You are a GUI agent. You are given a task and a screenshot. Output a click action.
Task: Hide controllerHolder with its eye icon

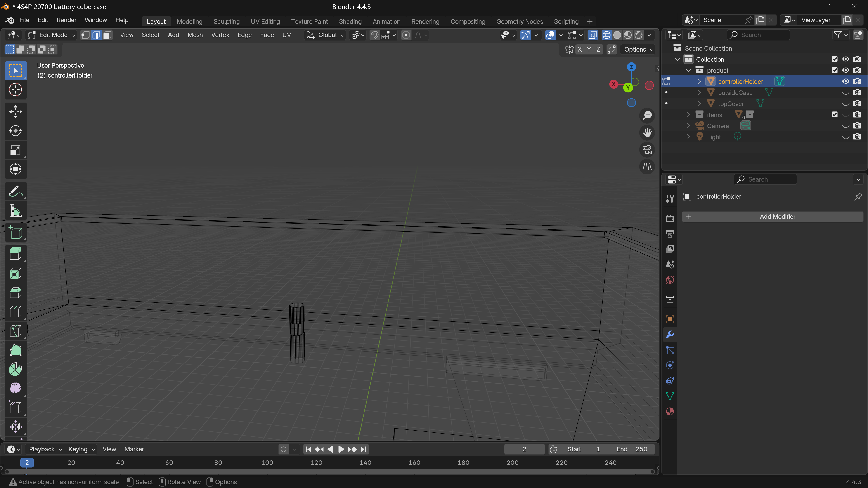pyautogui.click(x=845, y=82)
